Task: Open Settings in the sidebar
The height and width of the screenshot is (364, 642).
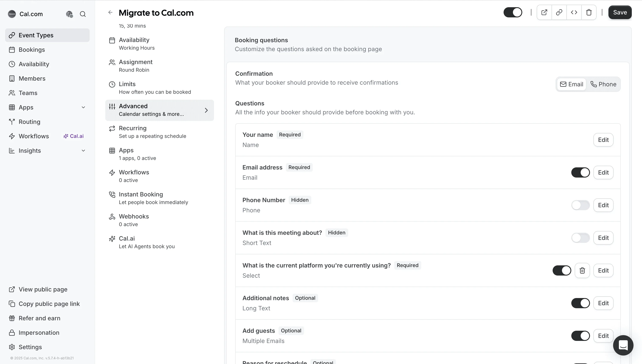Action: (47, 347)
